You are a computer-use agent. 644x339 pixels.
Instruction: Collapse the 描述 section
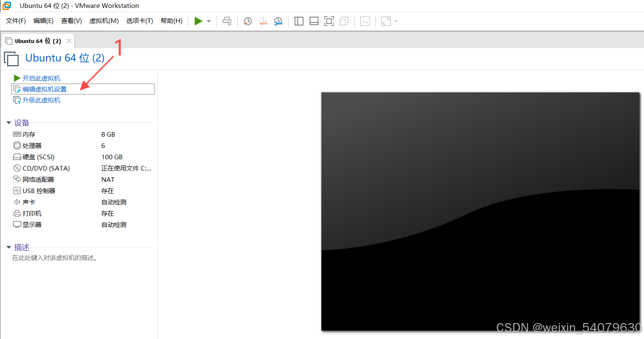click(8, 247)
